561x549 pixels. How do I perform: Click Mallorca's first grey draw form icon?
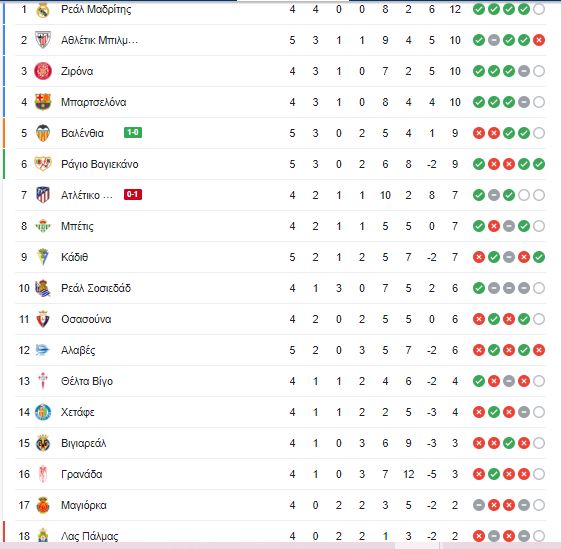pos(479,505)
